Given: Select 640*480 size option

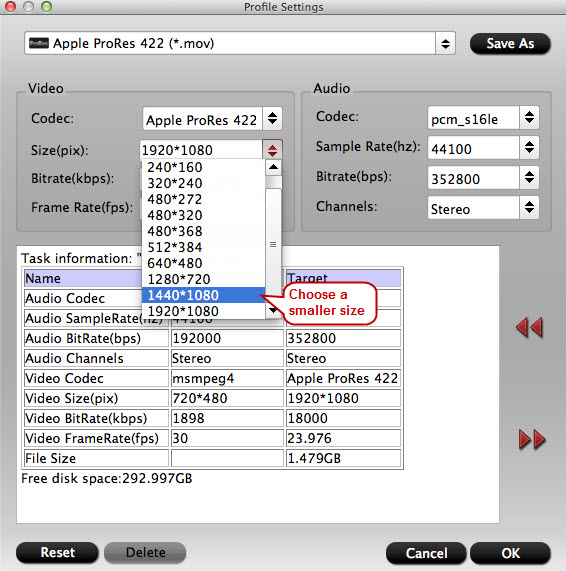Looking at the screenshot, I should pyautogui.click(x=203, y=263).
